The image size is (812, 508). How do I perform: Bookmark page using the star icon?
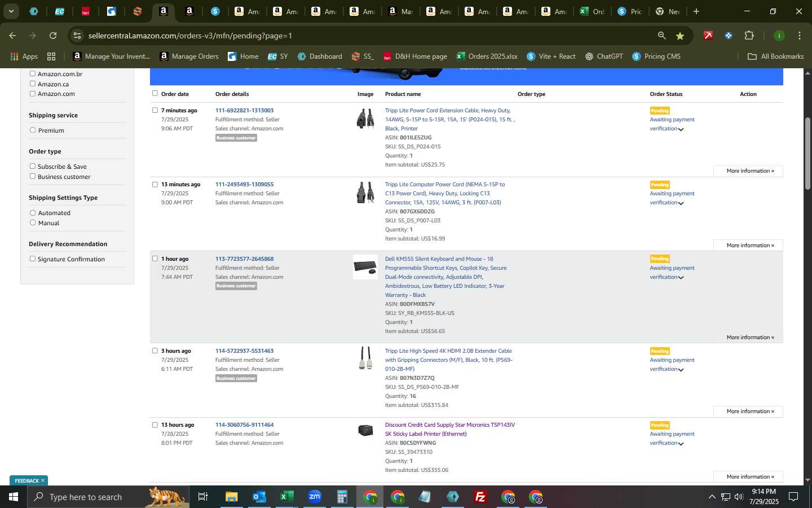[680, 36]
